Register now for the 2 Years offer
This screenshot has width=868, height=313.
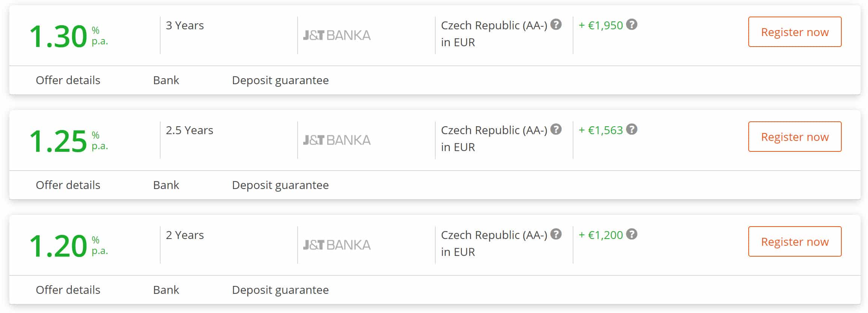coord(795,242)
